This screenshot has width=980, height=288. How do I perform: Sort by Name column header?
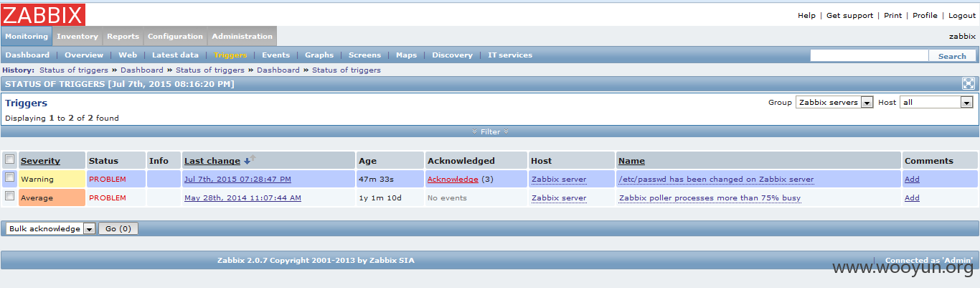point(631,161)
